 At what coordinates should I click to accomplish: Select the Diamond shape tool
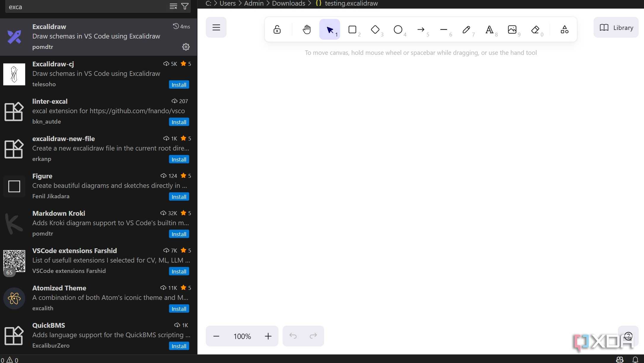(x=375, y=29)
